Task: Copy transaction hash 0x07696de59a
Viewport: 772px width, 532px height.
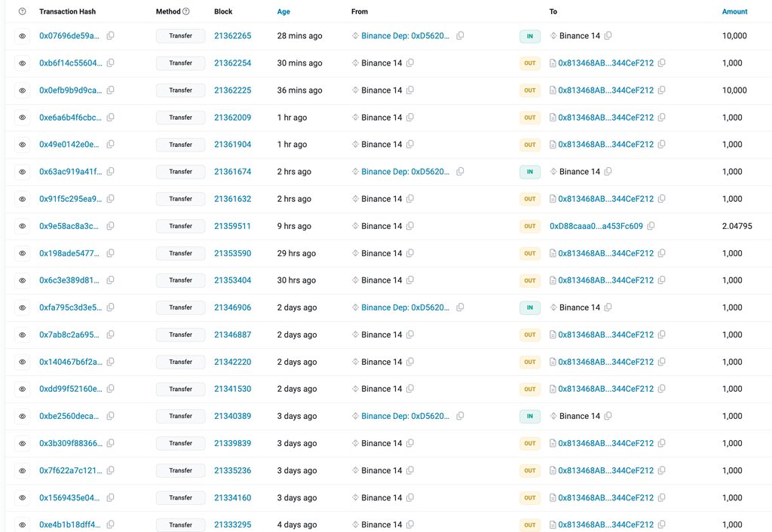Action: [110, 35]
